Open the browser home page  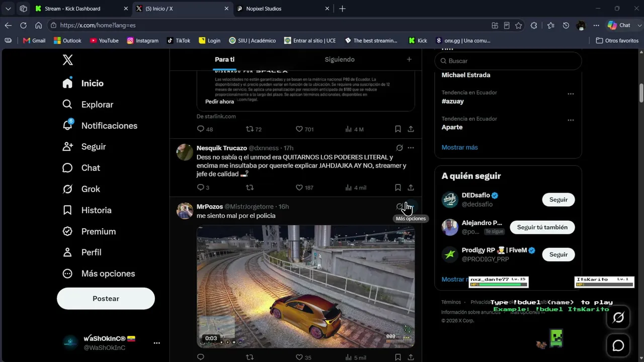pos(38,25)
